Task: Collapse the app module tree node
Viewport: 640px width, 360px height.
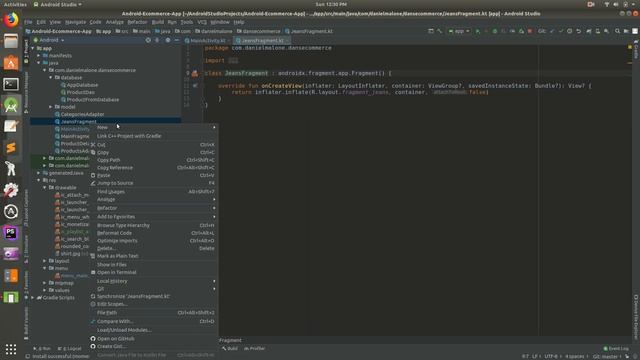Action: 33,48
